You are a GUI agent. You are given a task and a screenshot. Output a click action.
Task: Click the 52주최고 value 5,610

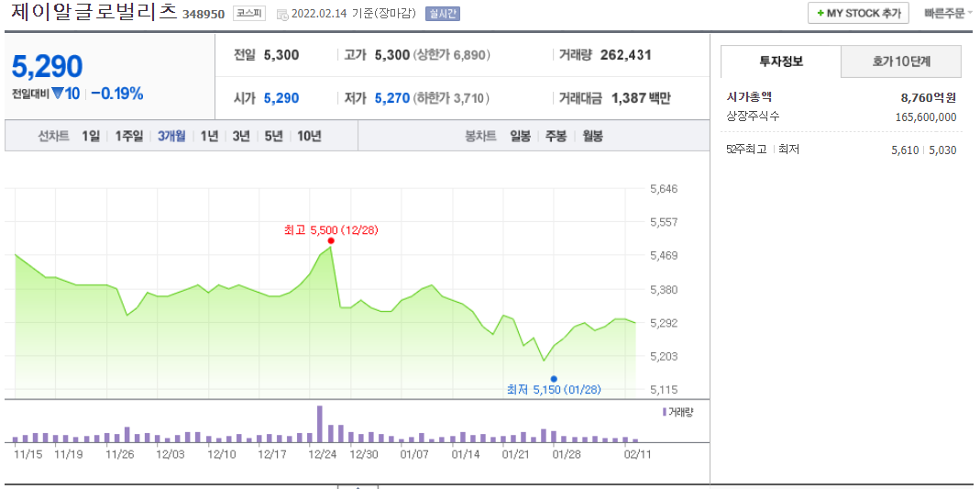click(906, 150)
